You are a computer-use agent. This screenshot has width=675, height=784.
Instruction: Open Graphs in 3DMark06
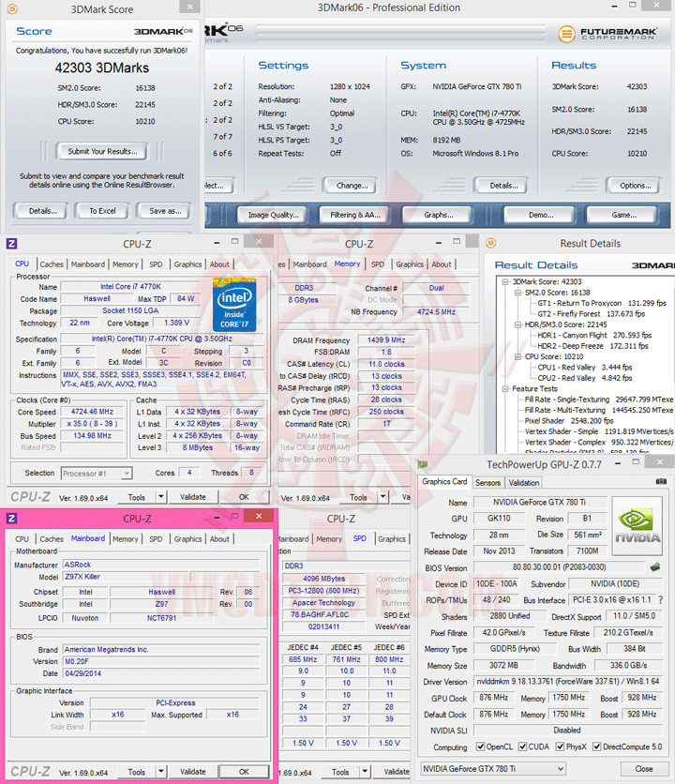coord(438,215)
